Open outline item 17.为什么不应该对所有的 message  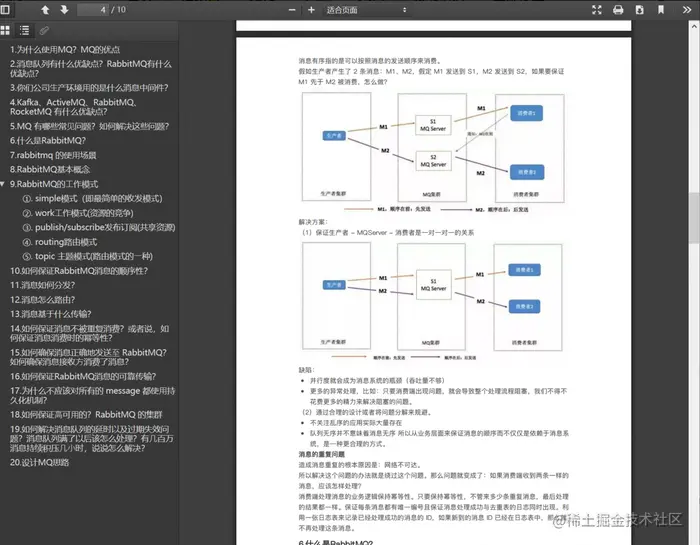click(92, 395)
